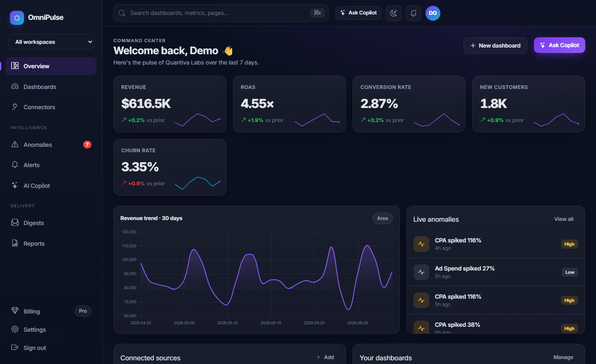
Task: Open the Ad Spend spiked 27% anomaly
Action: point(496,272)
